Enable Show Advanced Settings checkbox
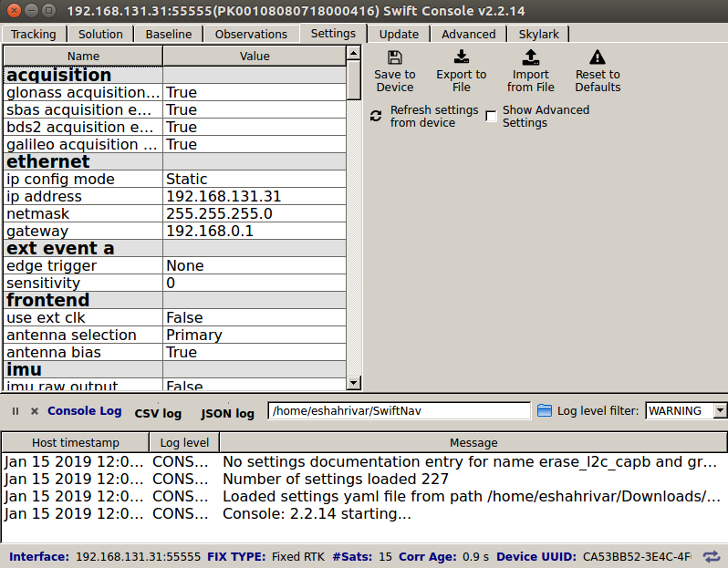 [492, 117]
